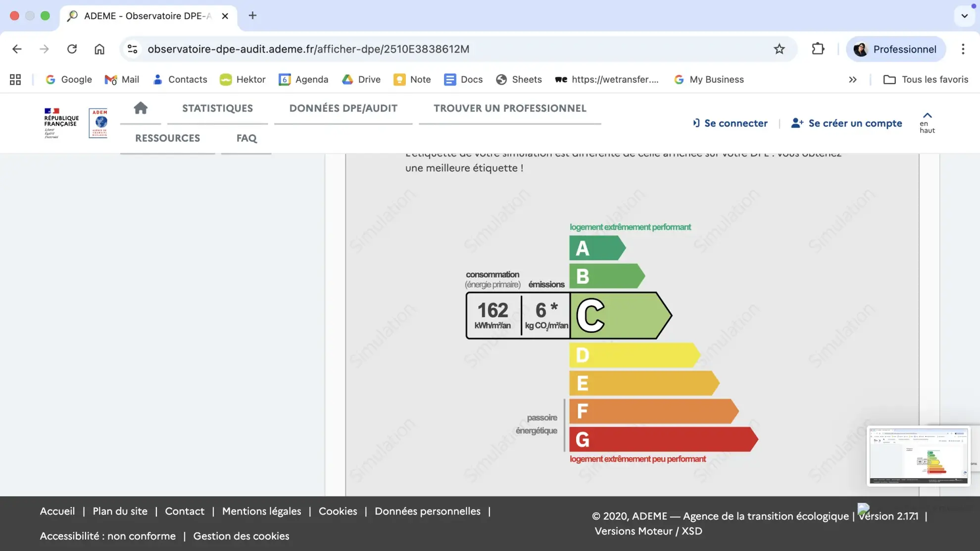Open the screenshot preview thumbnail
This screenshot has height=551, width=980.
(x=918, y=455)
